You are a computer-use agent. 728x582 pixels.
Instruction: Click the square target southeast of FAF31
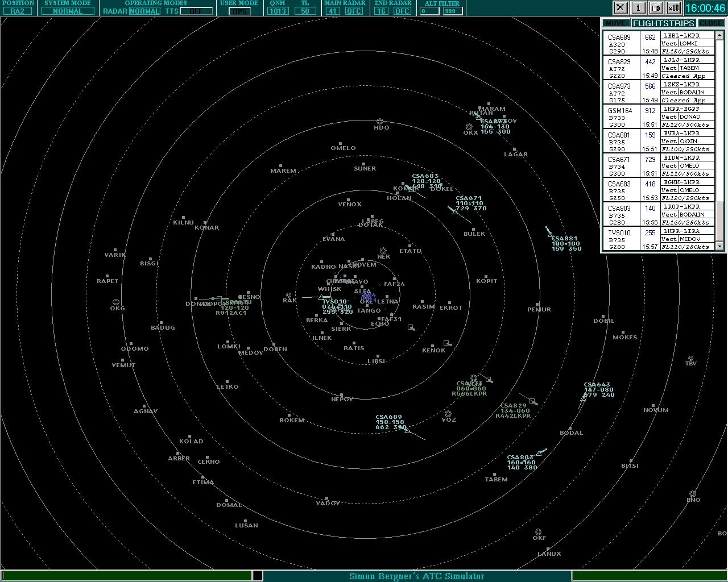tap(411, 327)
